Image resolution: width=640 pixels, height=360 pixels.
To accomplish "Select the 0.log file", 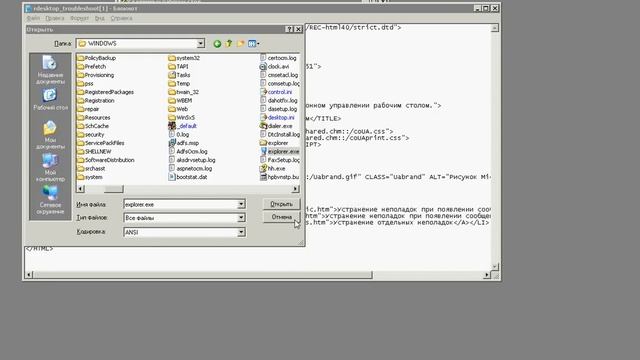I will pos(179,135).
